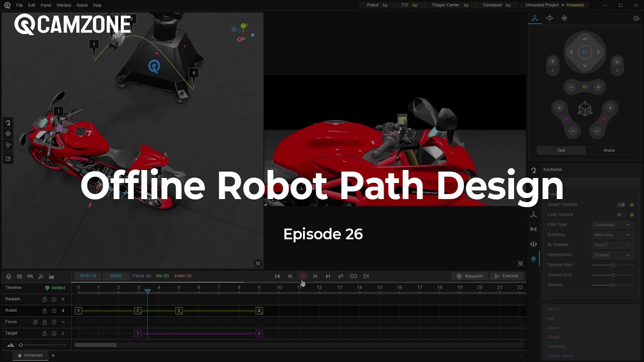Open the Unnamed timeline tab
Screen dimensions: 644x362
30,355
